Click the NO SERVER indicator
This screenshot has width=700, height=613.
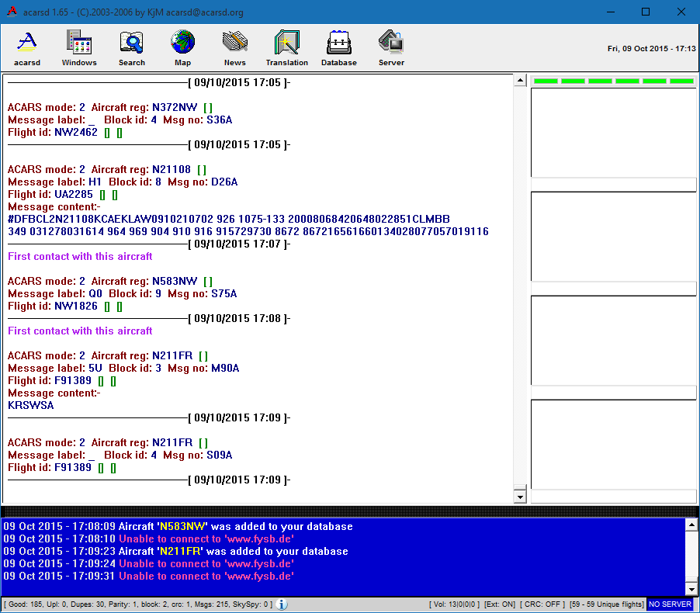point(670,603)
